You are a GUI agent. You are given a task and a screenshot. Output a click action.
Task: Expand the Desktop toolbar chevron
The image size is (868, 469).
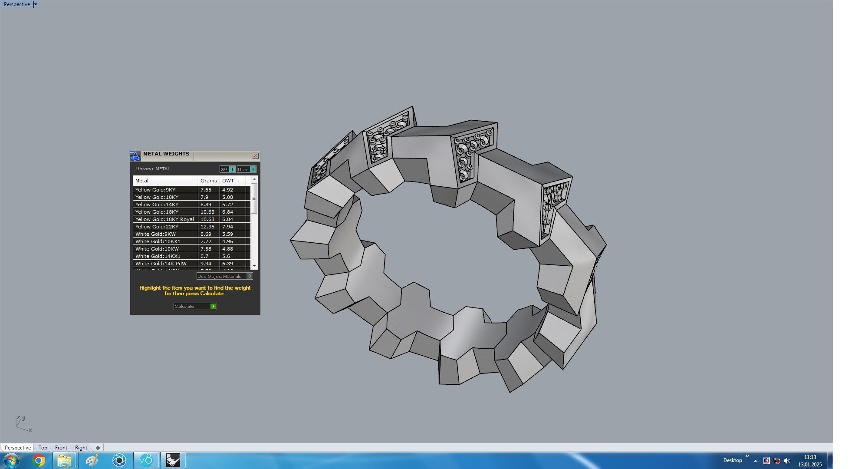coord(747,456)
